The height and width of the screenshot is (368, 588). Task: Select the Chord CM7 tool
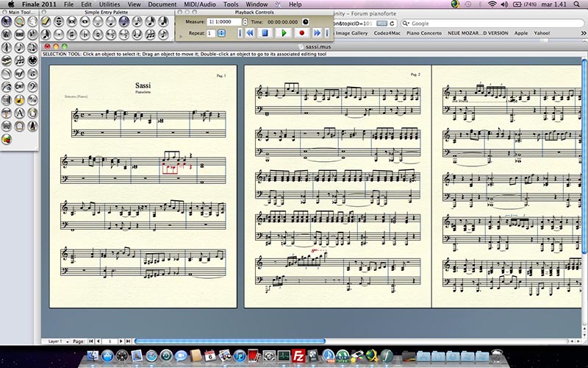point(20,87)
